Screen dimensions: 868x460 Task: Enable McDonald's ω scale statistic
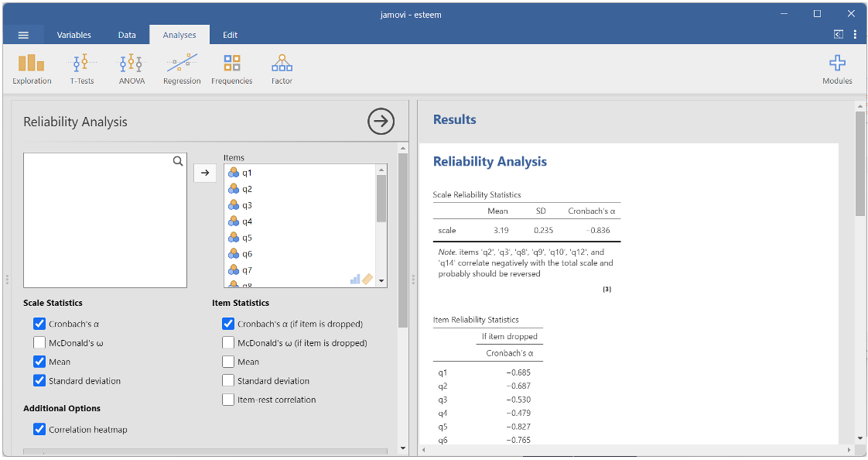pyautogui.click(x=39, y=343)
